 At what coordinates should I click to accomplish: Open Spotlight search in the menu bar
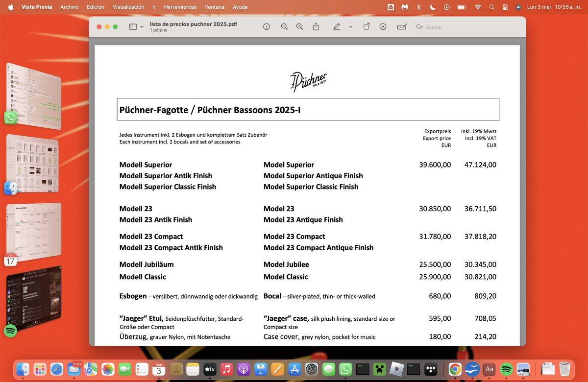(491, 7)
